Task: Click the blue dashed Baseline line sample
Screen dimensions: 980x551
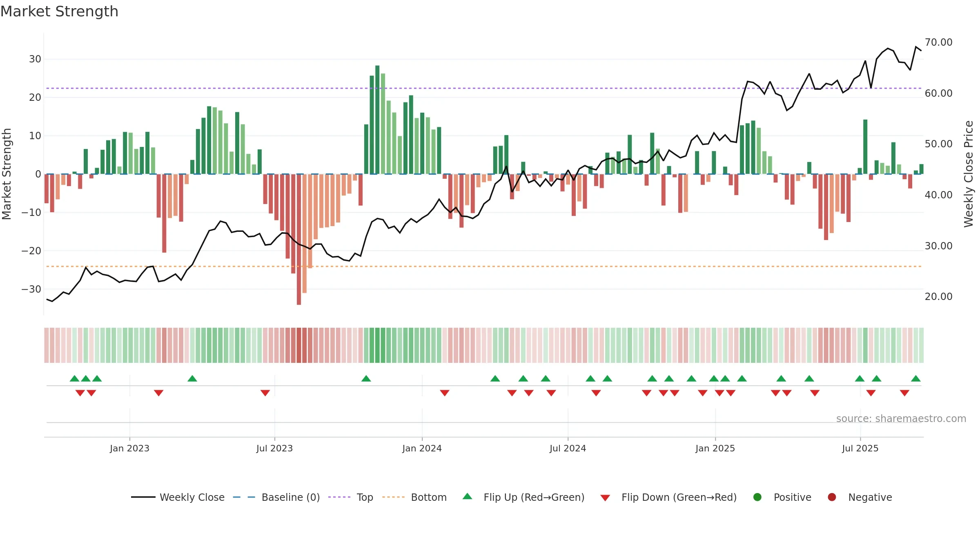Action: coord(244,497)
